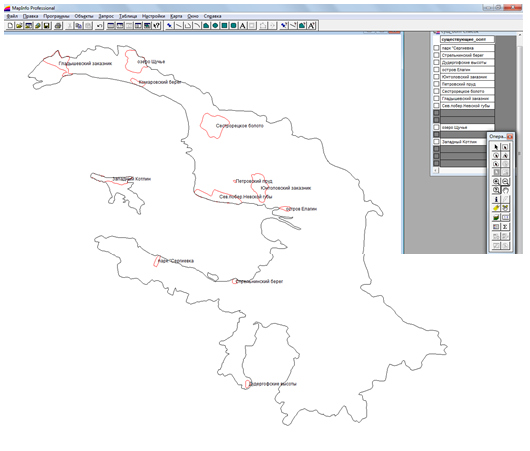Click the Open Table folder icon
530x451 pixels.
[19, 25]
